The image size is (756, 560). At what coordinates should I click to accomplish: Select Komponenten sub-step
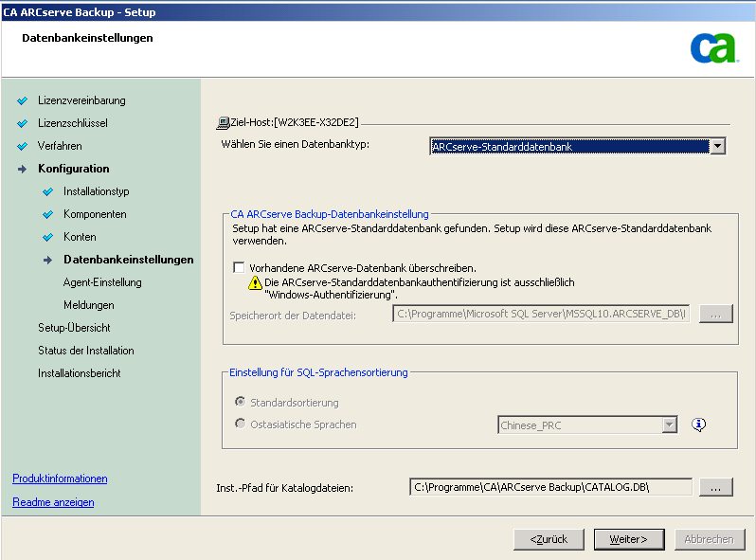(95, 214)
